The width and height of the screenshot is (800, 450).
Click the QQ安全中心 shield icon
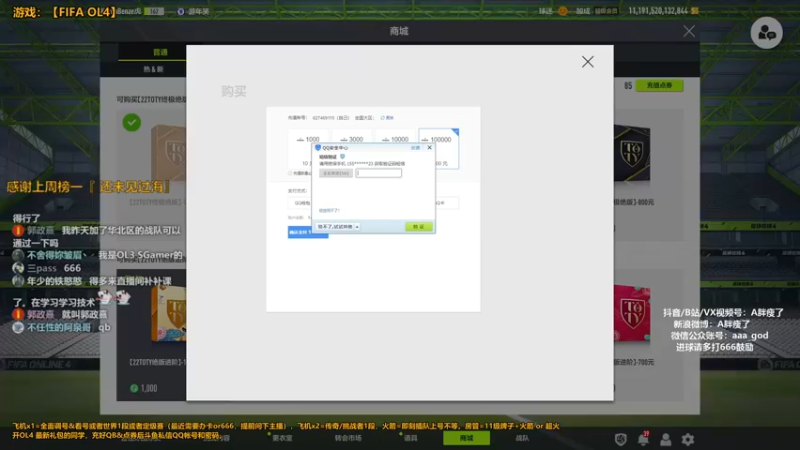[318, 147]
